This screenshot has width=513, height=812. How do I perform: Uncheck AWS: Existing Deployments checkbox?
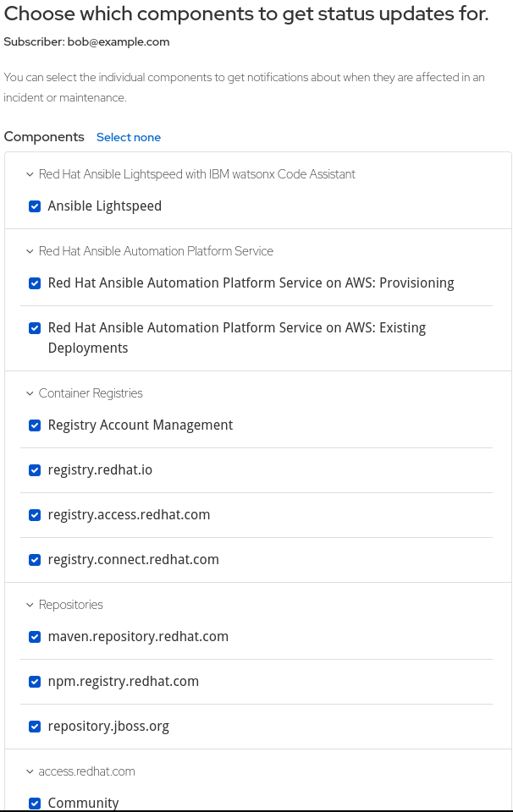click(35, 328)
